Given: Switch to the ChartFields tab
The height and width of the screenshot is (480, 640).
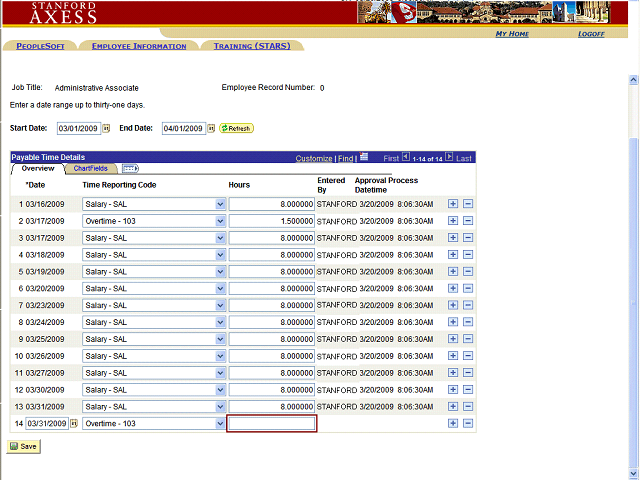Looking at the screenshot, I should (x=91, y=168).
